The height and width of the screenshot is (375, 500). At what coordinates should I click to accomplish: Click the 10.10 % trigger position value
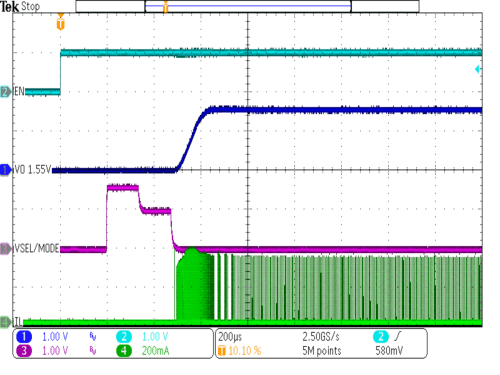click(x=245, y=351)
